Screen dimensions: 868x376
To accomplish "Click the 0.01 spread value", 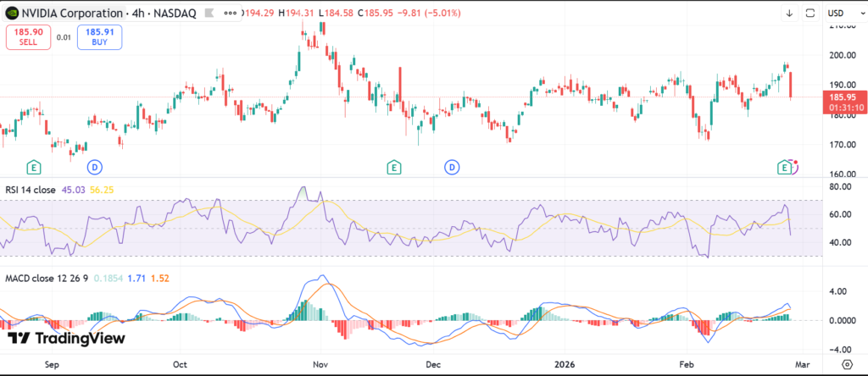I will point(64,37).
